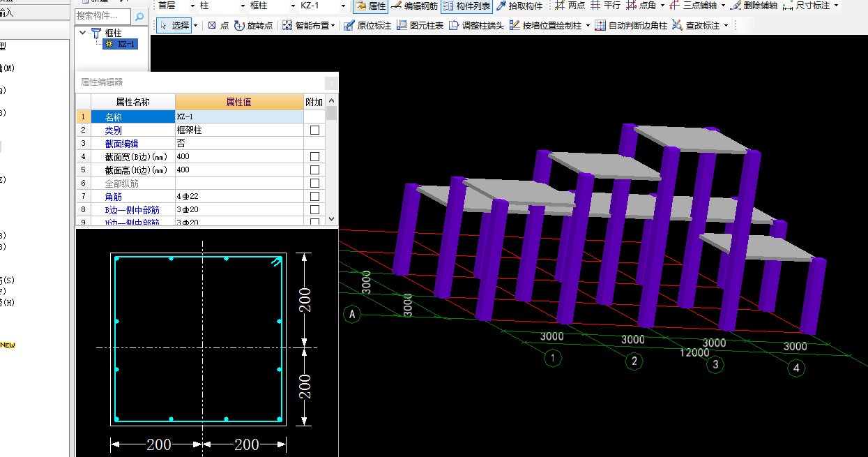868x457 pixels.
Task: Open the 首层 floor dropdown
Action: pyautogui.click(x=192, y=6)
